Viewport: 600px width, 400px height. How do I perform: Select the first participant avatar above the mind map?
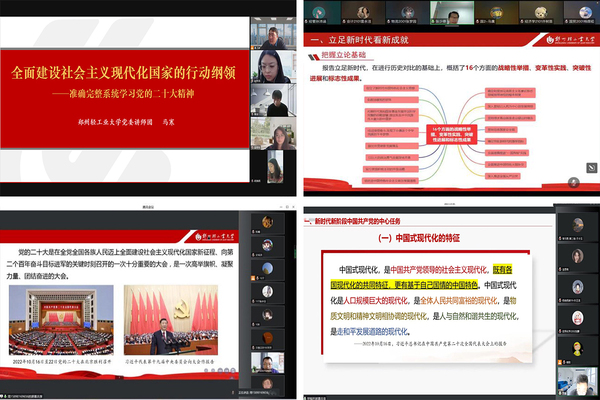pyautogui.click(x=320, y=12)
